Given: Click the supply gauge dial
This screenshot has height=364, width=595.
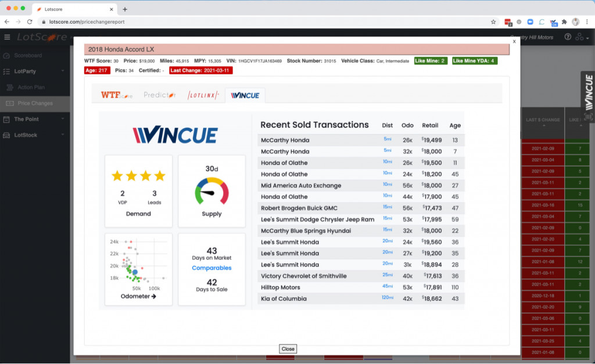Looking at the screenshot, I should (x=212, y=191).
